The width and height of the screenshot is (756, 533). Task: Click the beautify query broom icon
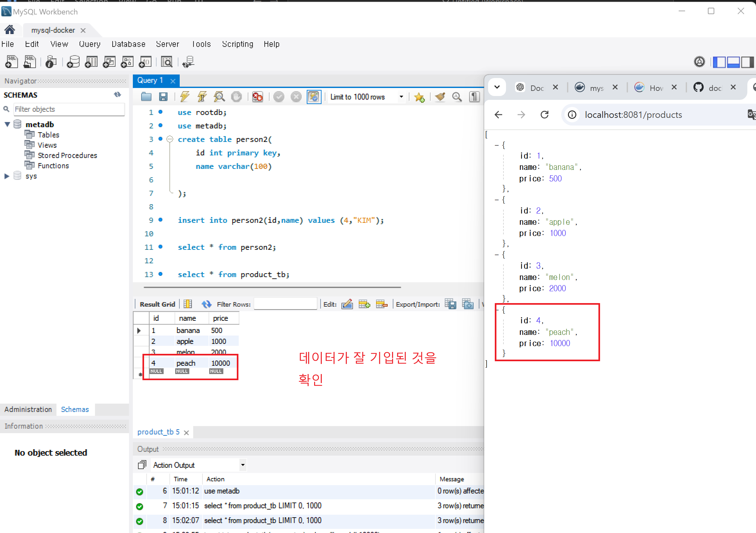click(x=440, y=97)
